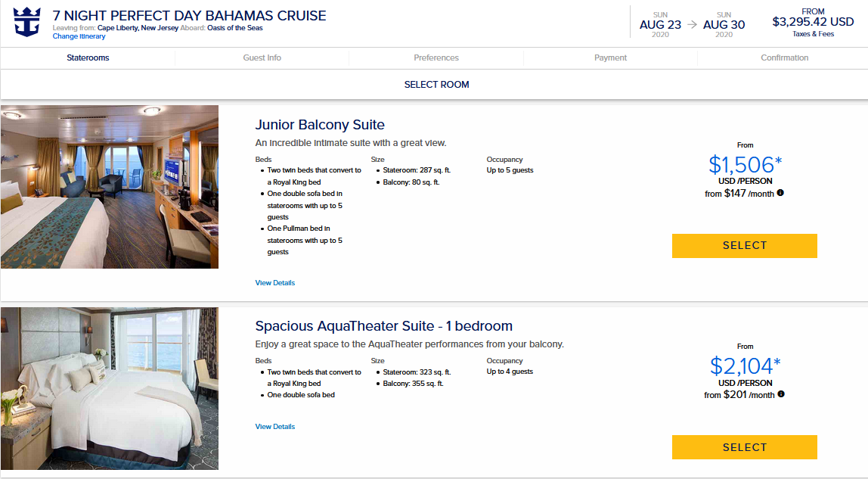Open the Change Itinerary link
Image resolution: width=868 pixels, height=479 pixels.
pos(79,36)
